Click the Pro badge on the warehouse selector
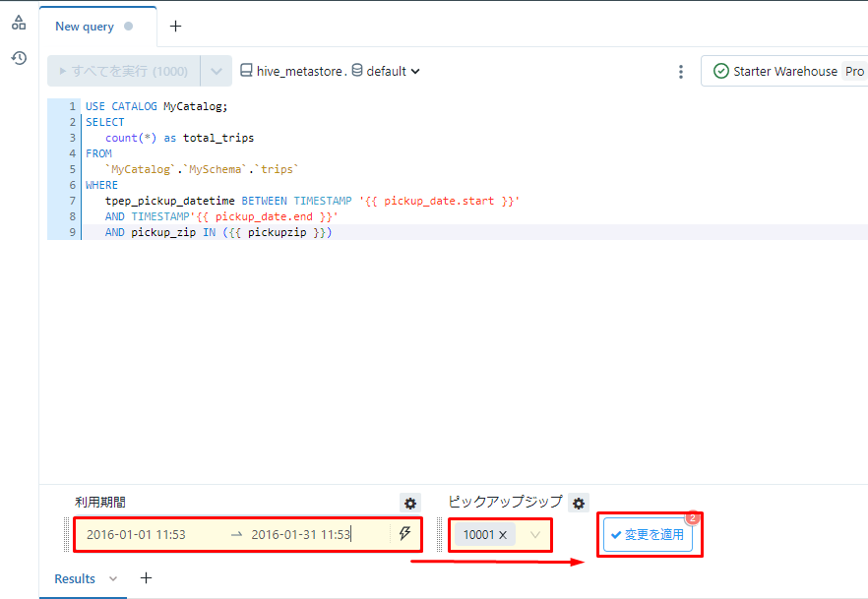 [x=854, y=72]
